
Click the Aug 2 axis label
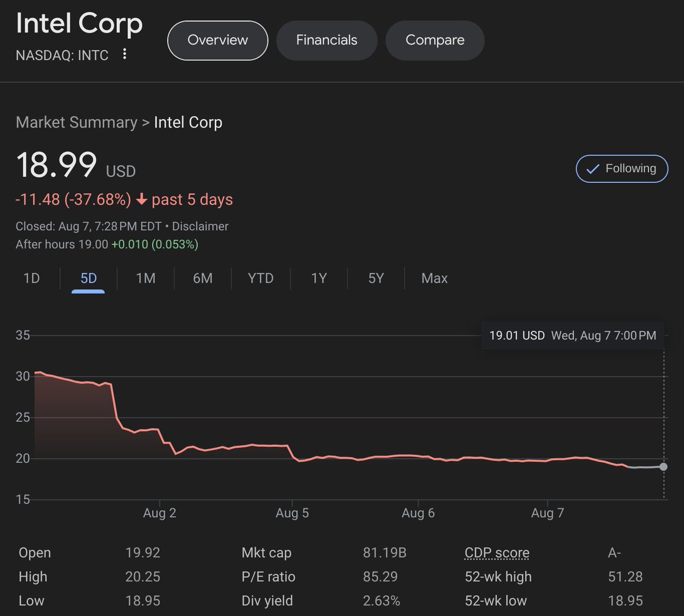coord(160,513)
